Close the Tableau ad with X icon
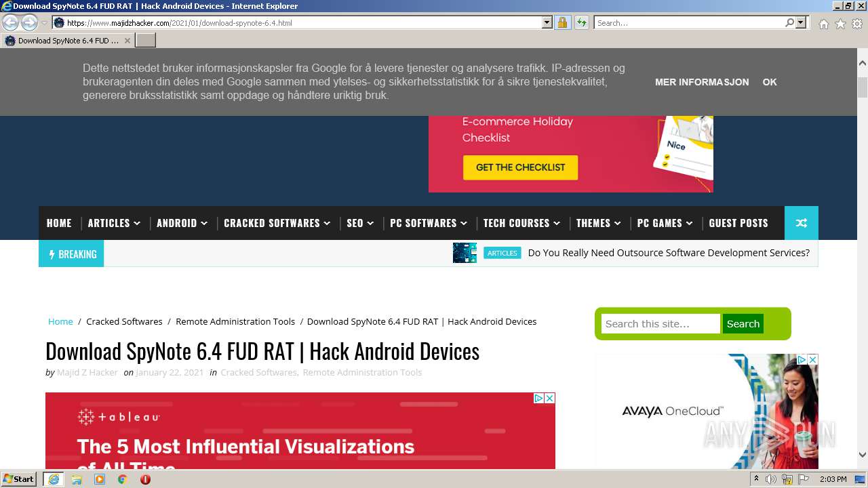This screenshot has height=488, width=868. 550,398
